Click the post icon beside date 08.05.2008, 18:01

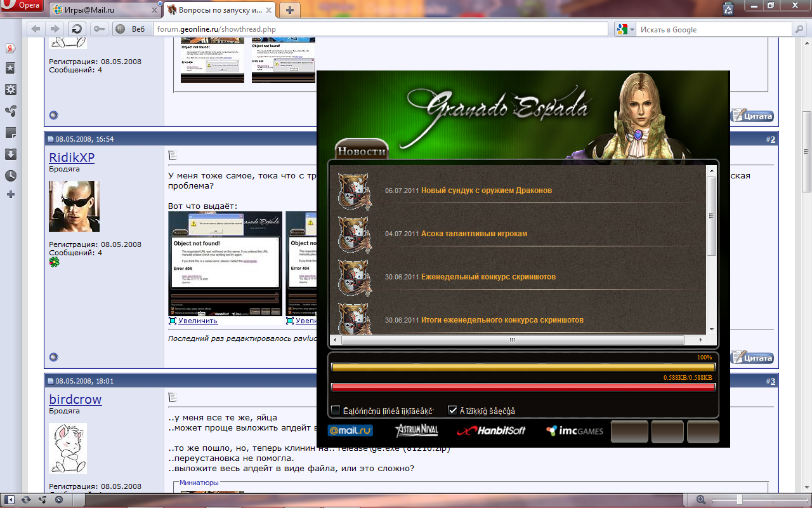(x=51, y=381)
